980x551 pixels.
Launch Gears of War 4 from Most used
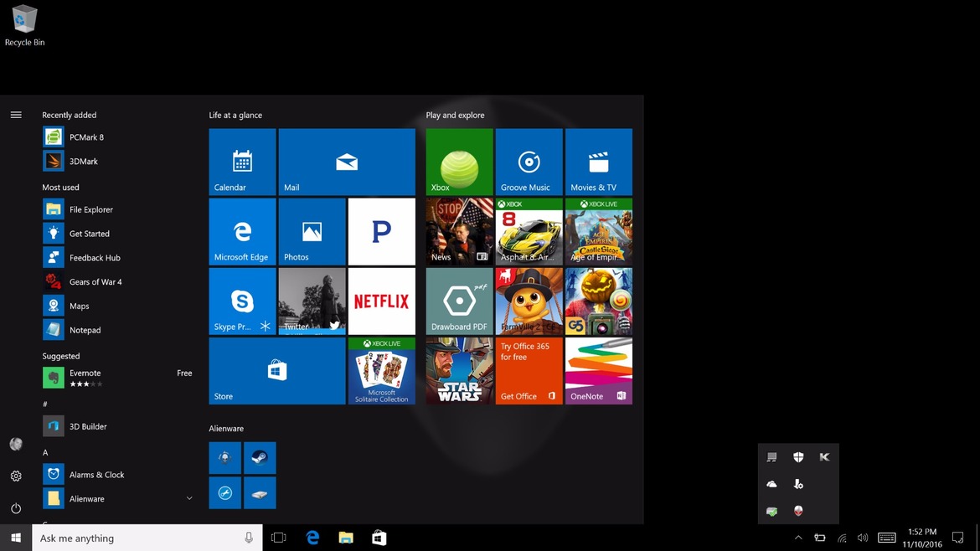point(119,281)
